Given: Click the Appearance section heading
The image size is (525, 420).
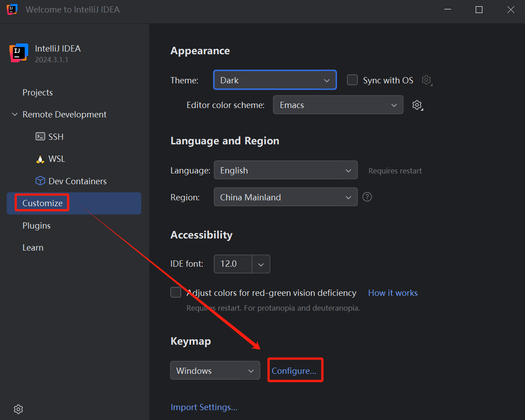Looking at the screenshot, I should click(x=200, y=51).
